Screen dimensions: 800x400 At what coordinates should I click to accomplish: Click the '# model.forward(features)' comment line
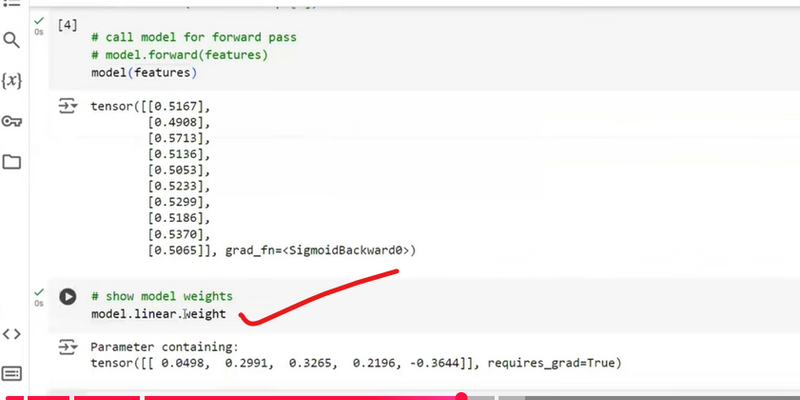pos(178,55)
